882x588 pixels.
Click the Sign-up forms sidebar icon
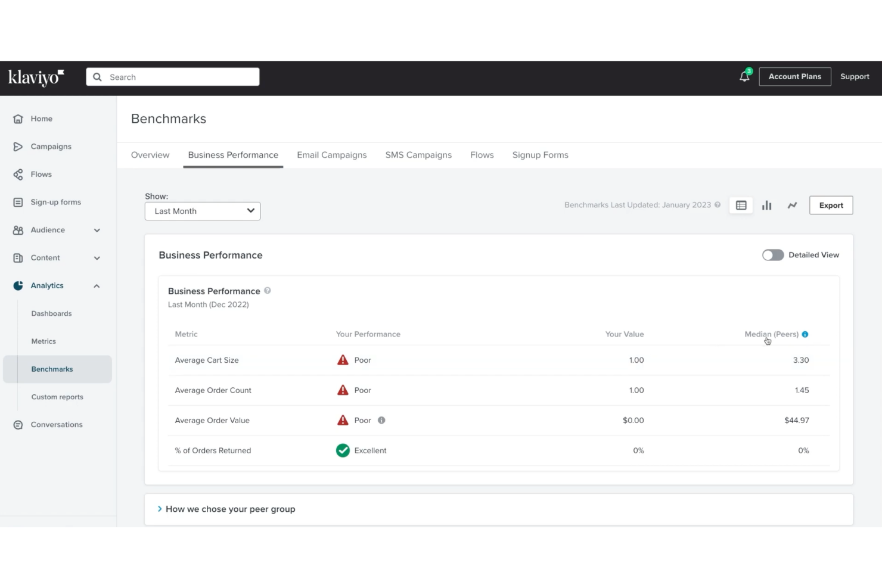[x=18, y=202]
